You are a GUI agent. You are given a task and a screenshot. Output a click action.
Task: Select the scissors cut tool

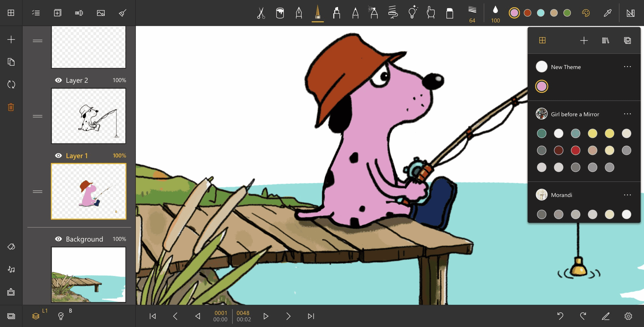[261, 13]
